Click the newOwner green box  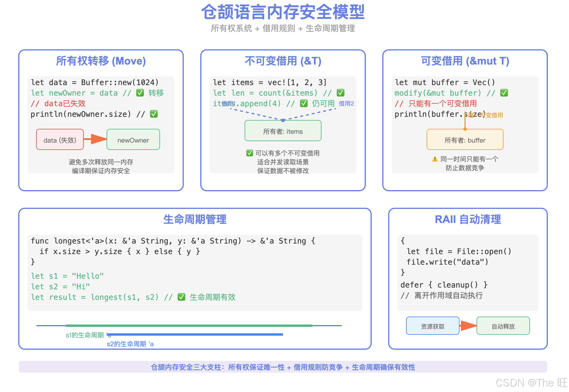[x=133, y=140]
